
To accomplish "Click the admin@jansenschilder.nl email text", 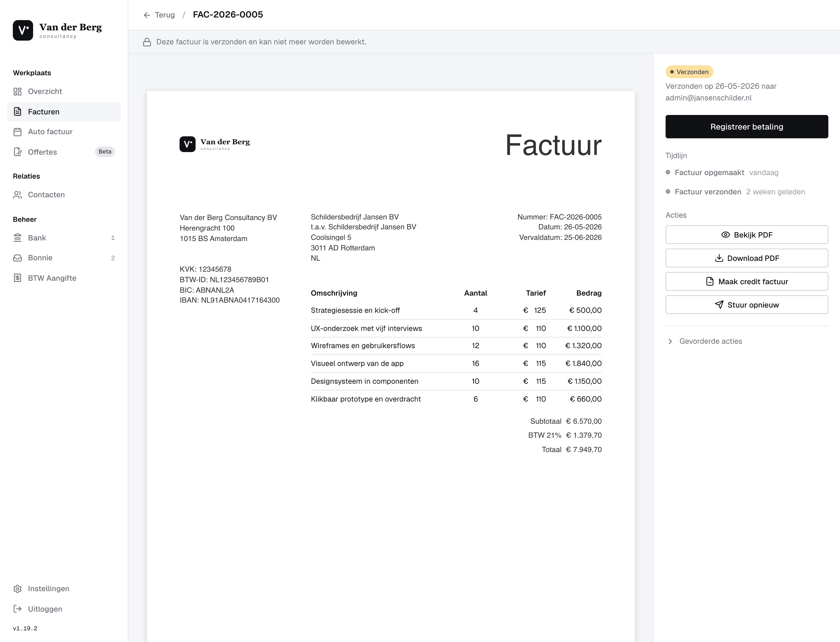I will pyautogui.click(x=708, y=98).
